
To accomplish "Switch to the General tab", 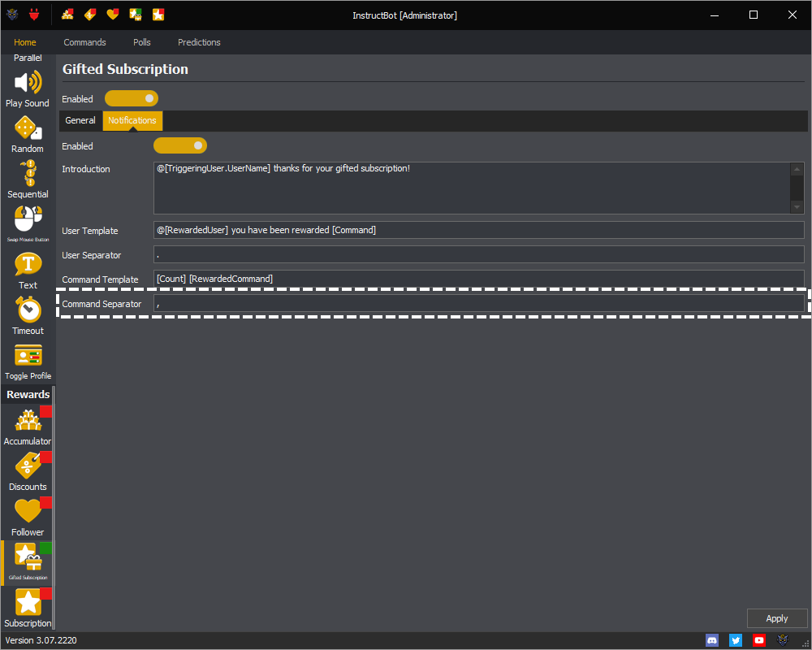I will pyautogui.click(x=80, y=120).
